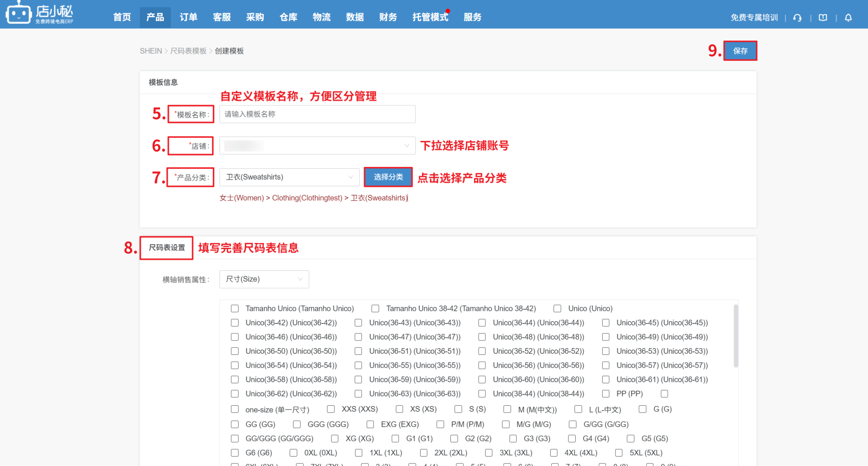The height and width of the screenshot is (466, 868).
Task: Check the XXS (XXS) size checkbox
Action: point(331,409)
